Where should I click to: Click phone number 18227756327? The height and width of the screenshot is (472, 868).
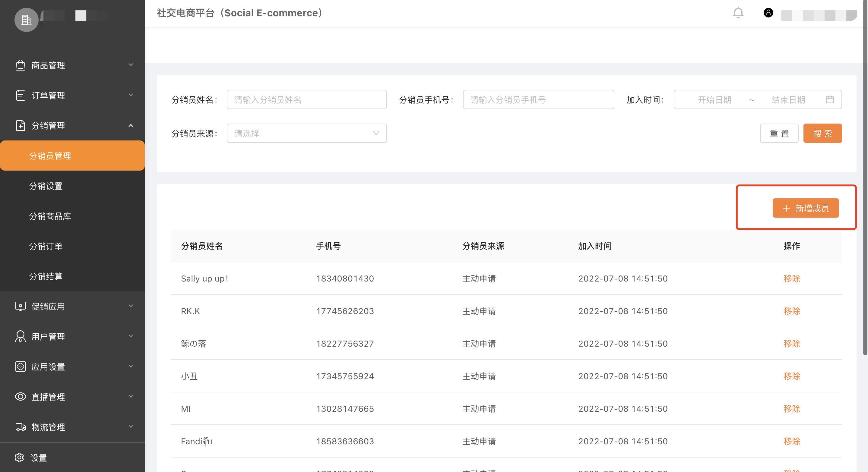pos(345,343)
